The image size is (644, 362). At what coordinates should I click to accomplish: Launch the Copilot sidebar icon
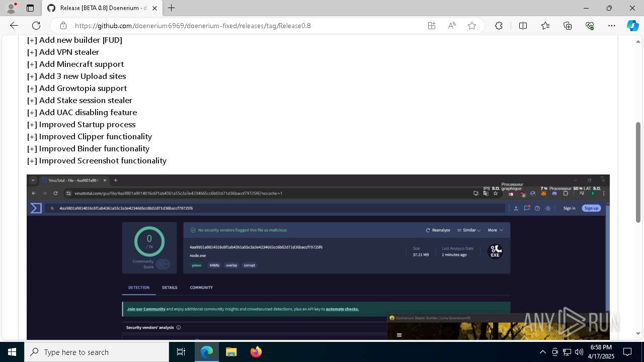(632, 26)
